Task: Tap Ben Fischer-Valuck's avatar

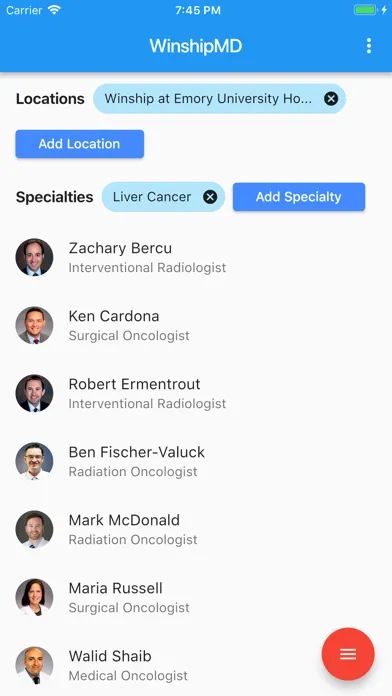Action: coord(34,461)
